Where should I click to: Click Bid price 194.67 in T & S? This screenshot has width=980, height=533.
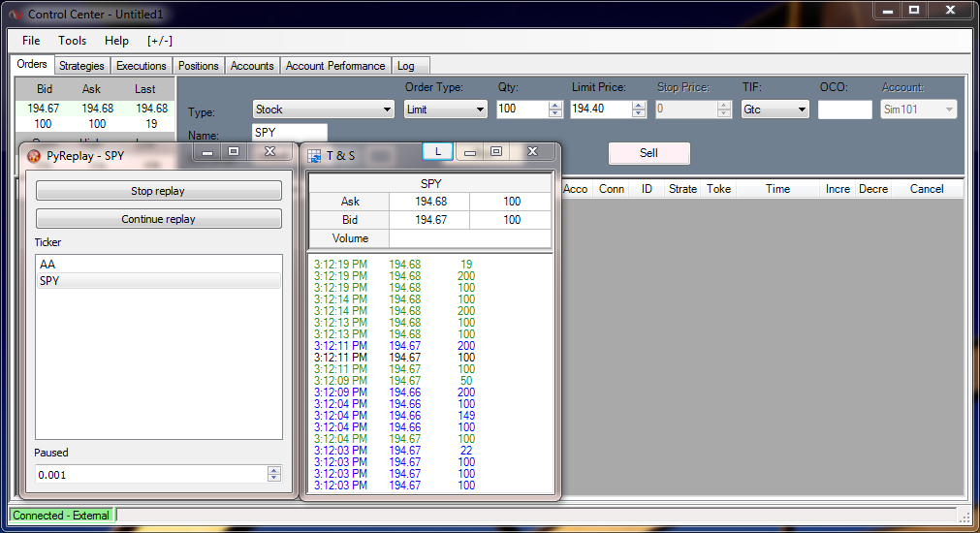tap(430, 220)
